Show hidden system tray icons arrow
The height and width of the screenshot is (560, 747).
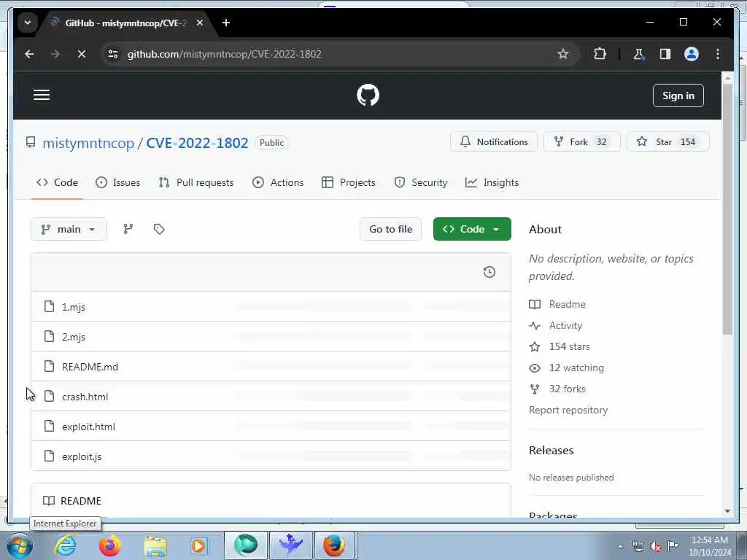tap(620, 547)
